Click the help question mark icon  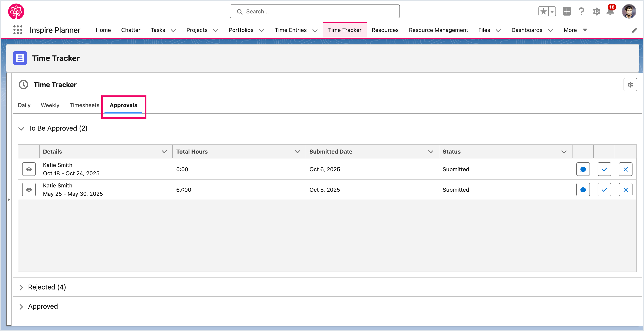click(581, 12)
